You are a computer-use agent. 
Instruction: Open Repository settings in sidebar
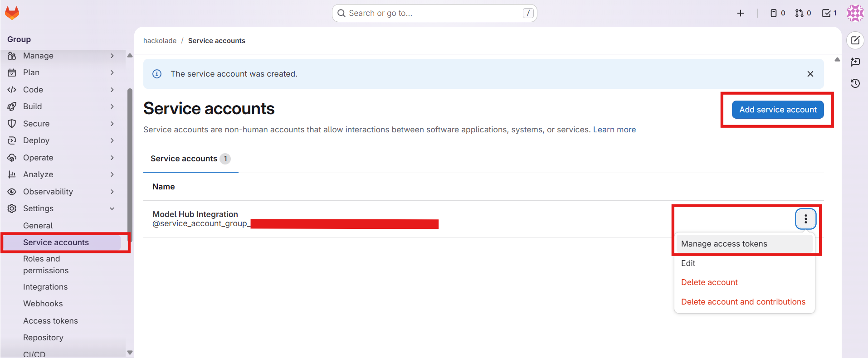[x=43, y=338]
